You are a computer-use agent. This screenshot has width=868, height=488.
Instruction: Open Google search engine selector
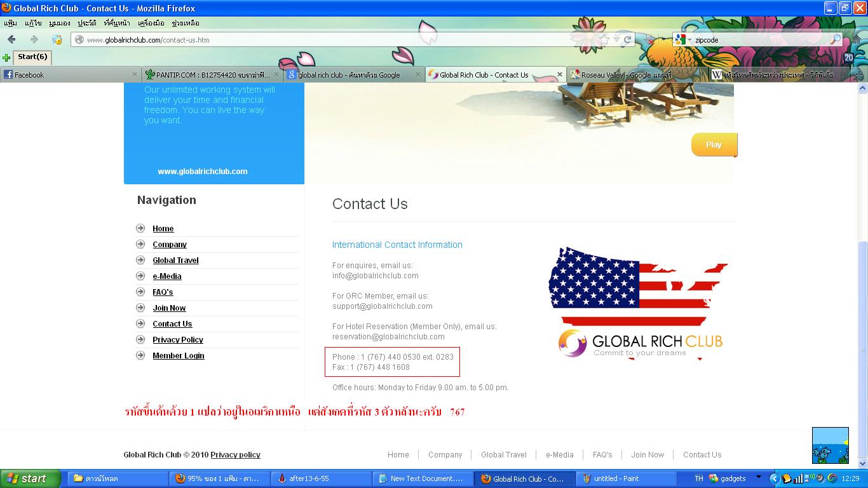(x=683, y=39)
